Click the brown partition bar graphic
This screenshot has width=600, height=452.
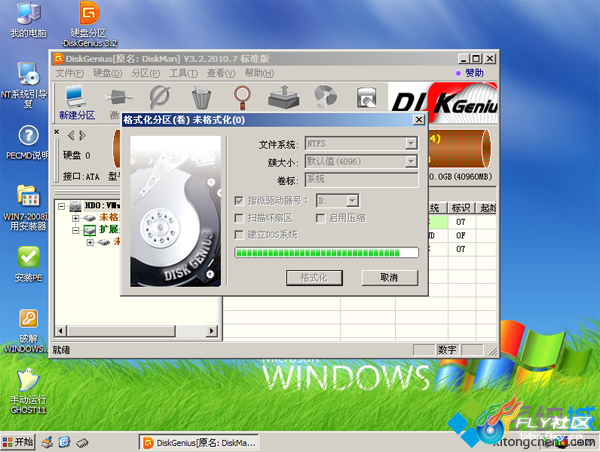click(x=459, y=148)
